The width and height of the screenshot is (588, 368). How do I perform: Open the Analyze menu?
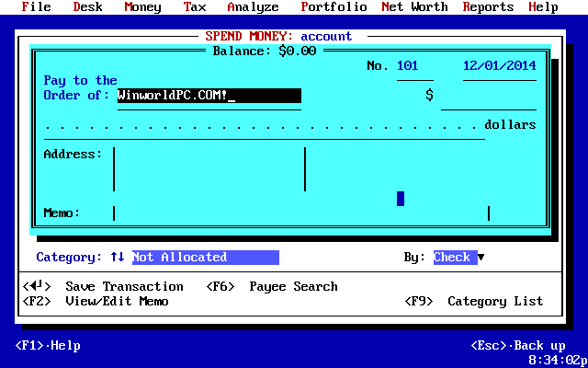[x=254, y=6]
